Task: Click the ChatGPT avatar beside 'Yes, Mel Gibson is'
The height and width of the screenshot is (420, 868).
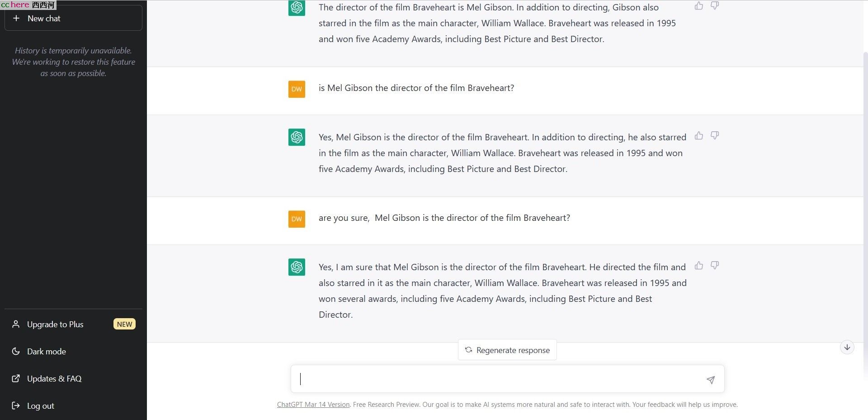Action: tap(297, 137)
